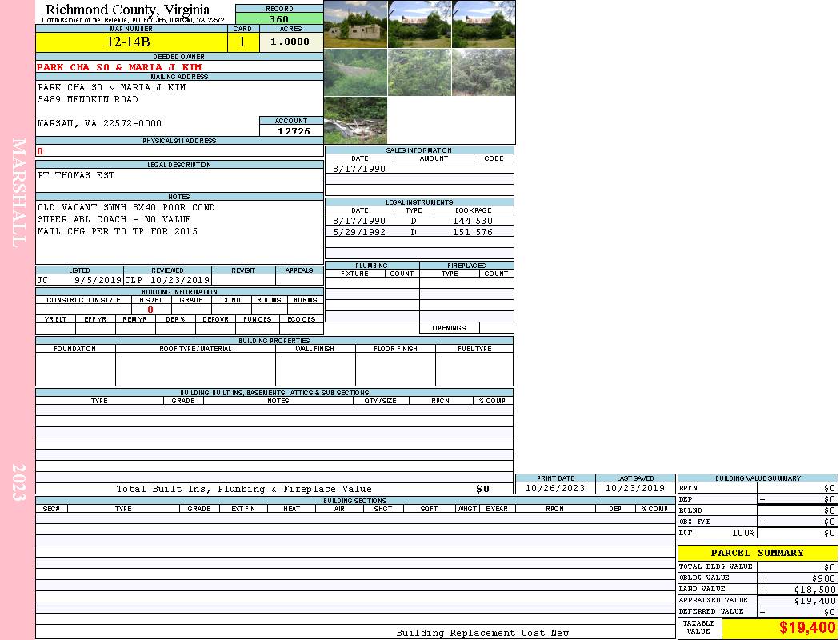Click the last saved date field
The image size is (840, 640).
pyautogui.click(x=635, y=488)
